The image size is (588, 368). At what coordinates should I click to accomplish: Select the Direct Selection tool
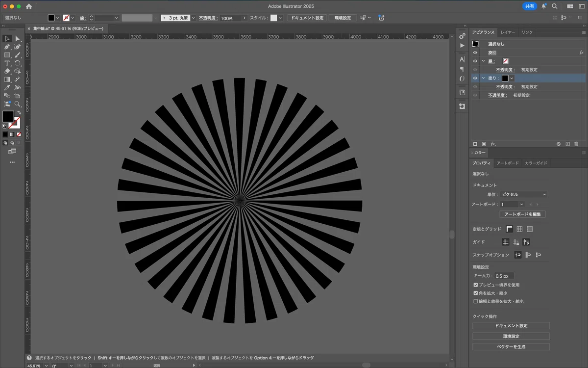18,38
